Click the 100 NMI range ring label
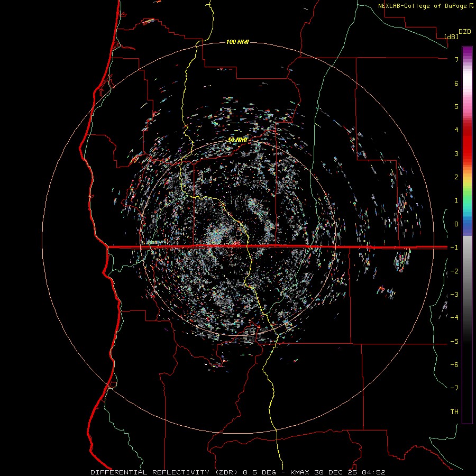The image size is (476, 476). [x=237, y=42]
